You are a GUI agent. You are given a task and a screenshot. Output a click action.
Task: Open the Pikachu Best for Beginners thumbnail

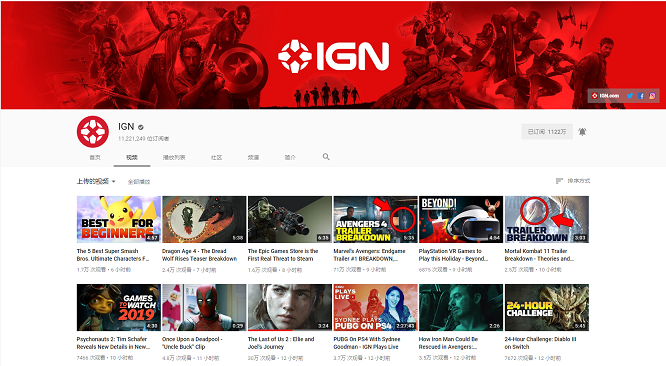pyautogui.click(x=119, y=219)
